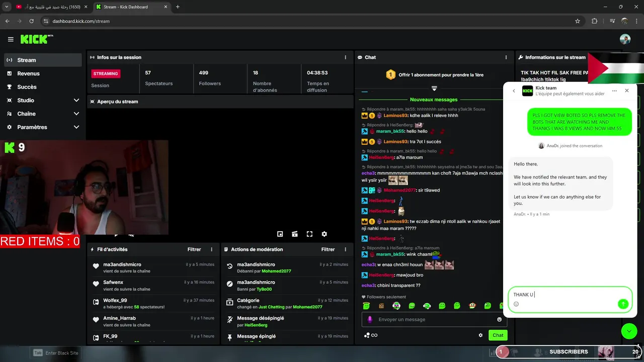Click Filtrer in Fil d'activités
644x362 pixels.
194,249
